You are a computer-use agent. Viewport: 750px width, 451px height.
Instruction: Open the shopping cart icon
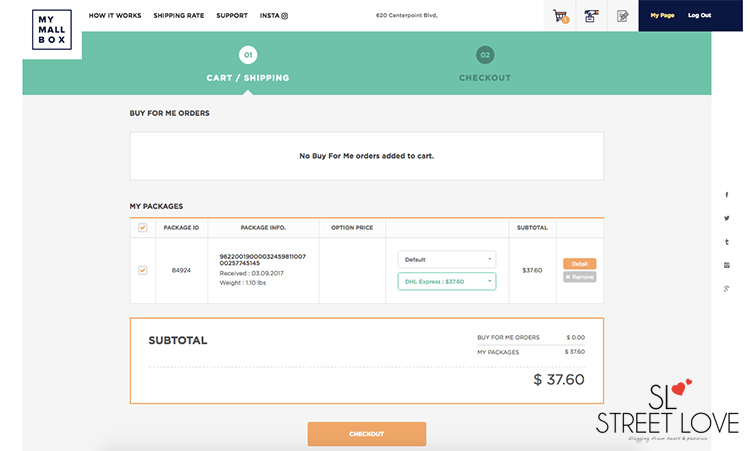click(x=560, y=16)
